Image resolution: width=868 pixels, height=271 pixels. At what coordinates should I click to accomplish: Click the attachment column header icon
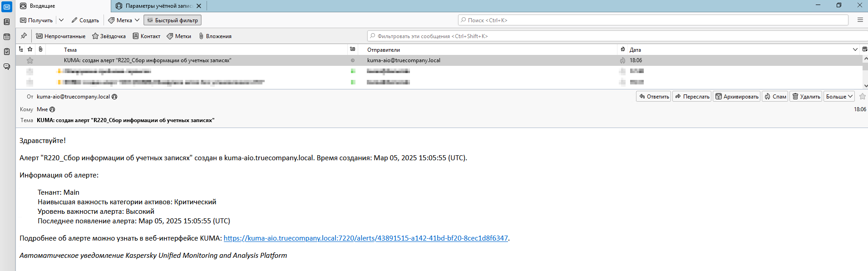coord(40,49)
